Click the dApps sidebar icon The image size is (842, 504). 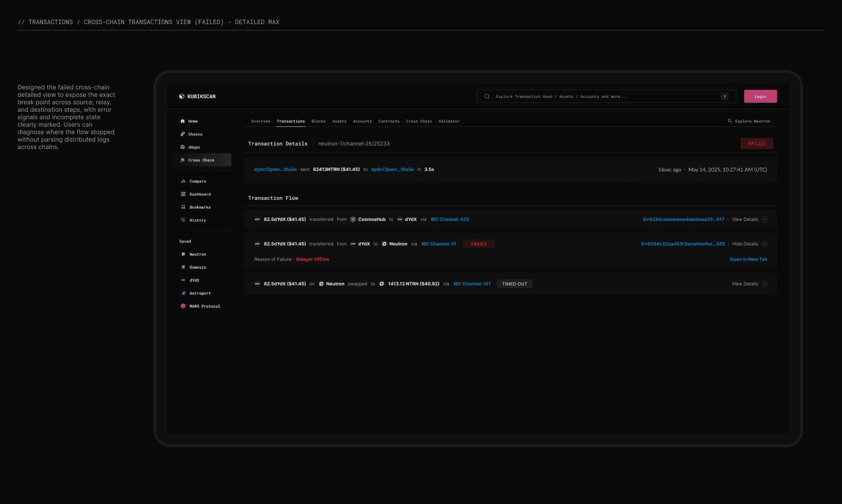[x=182, y=147]
